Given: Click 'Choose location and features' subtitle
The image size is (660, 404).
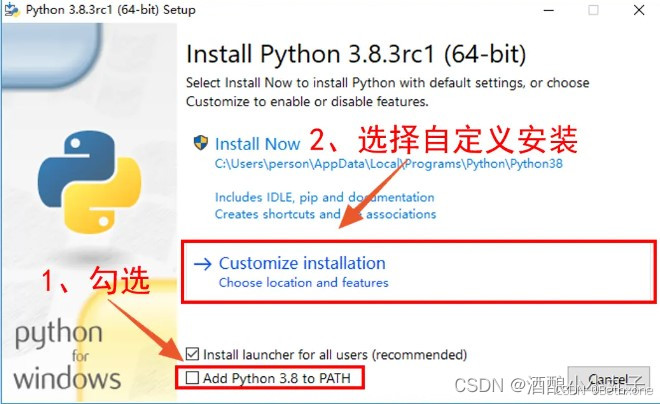Looking at the screenshot, I should click(303, 282).
